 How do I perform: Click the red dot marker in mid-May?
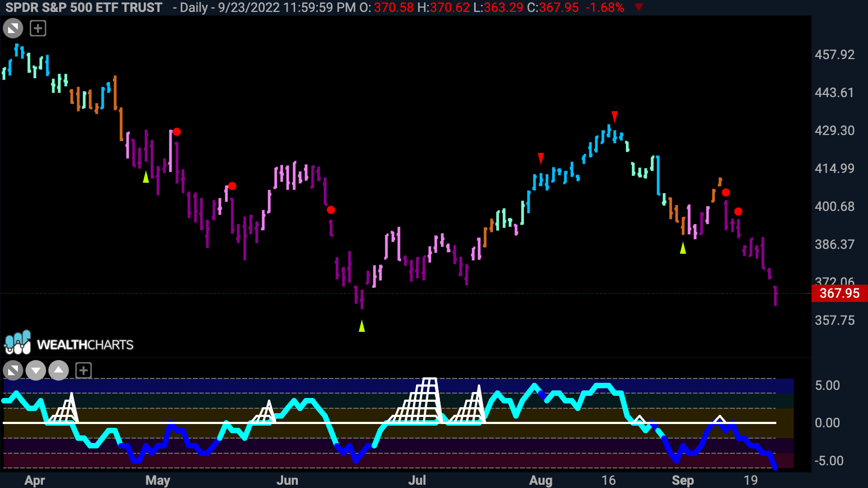pyautogui.click(x=232, y=186)
